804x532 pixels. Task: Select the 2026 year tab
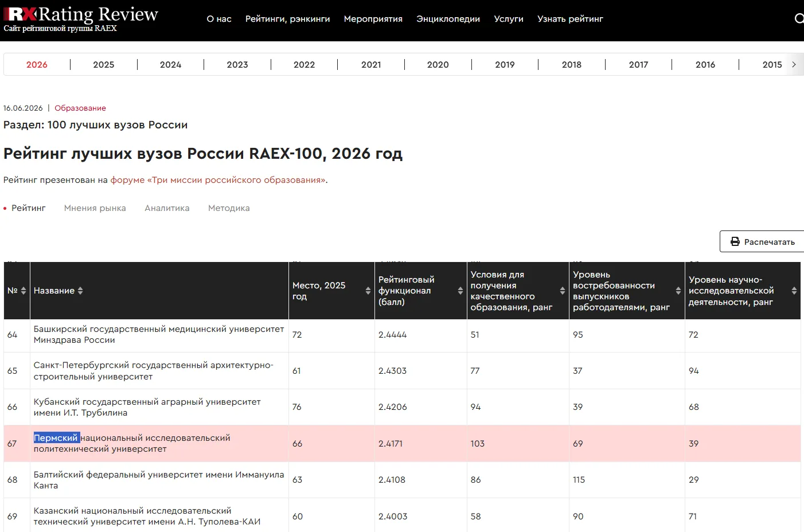[37, 65]
